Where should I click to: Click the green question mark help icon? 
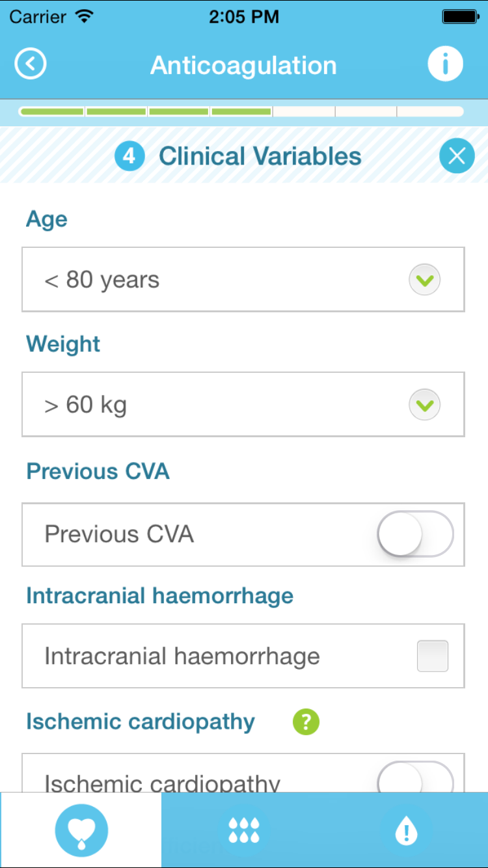[306, 722]
